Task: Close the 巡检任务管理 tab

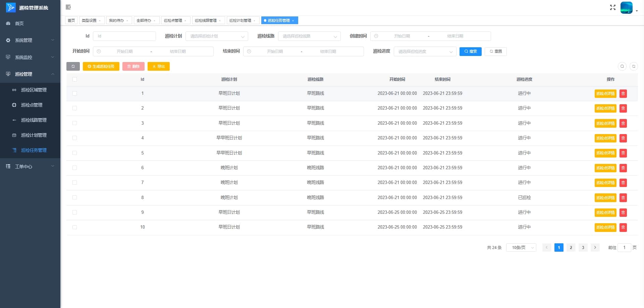Action: click(293, 21)
